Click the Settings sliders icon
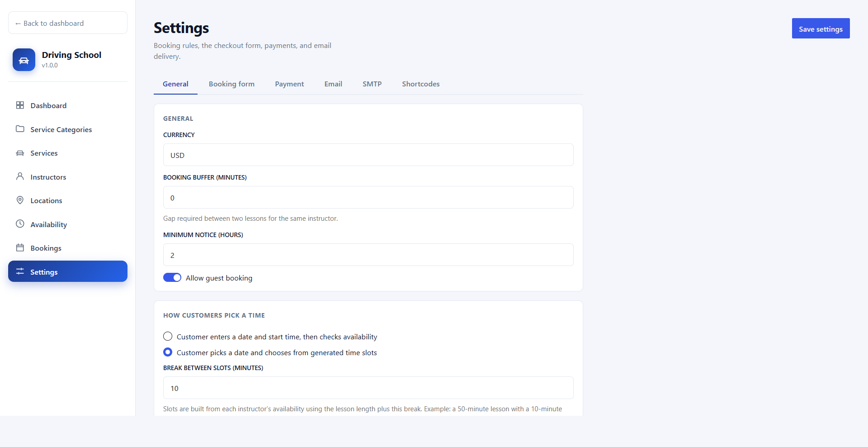The width and height of the screenshot is (868, 447). click(20, 271)
